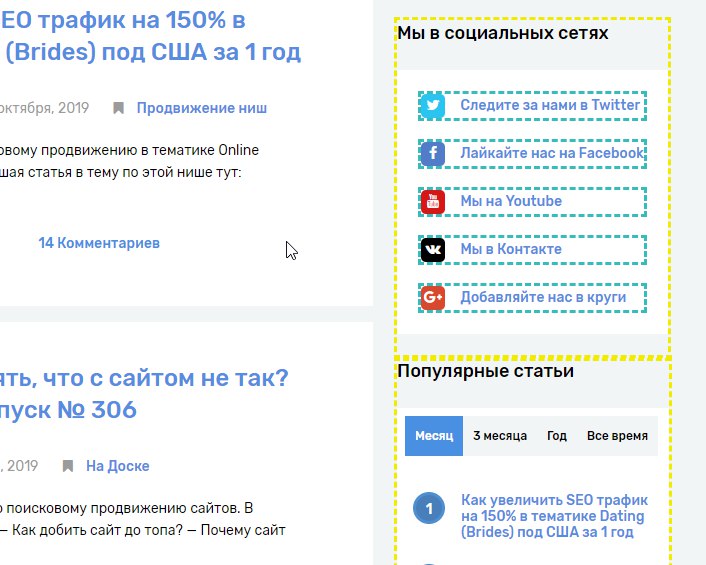
Task: Click the red YouTube icon
Action: tap(433, 202)
